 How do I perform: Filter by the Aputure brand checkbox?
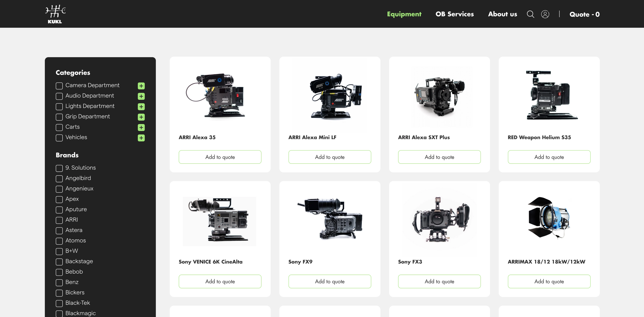point(59,210)
